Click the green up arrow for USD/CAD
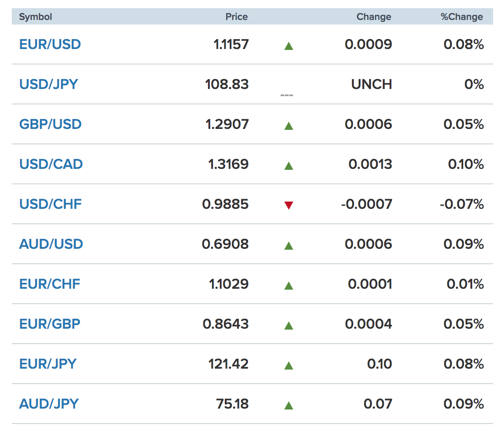This screenshot has width=504, height=434. [x=289, y=166]
